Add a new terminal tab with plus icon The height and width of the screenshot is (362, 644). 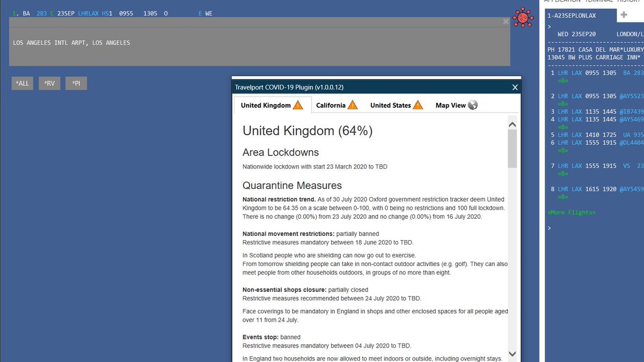624,16
